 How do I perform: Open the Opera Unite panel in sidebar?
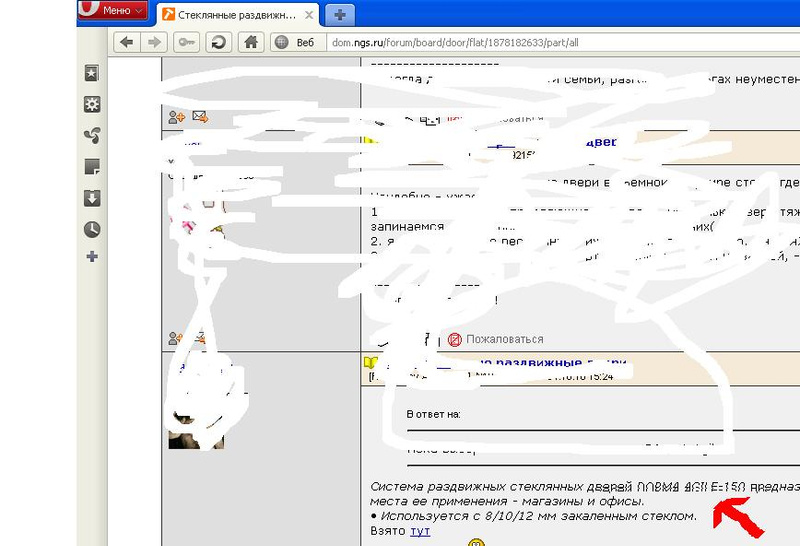(x=92, y=136)
